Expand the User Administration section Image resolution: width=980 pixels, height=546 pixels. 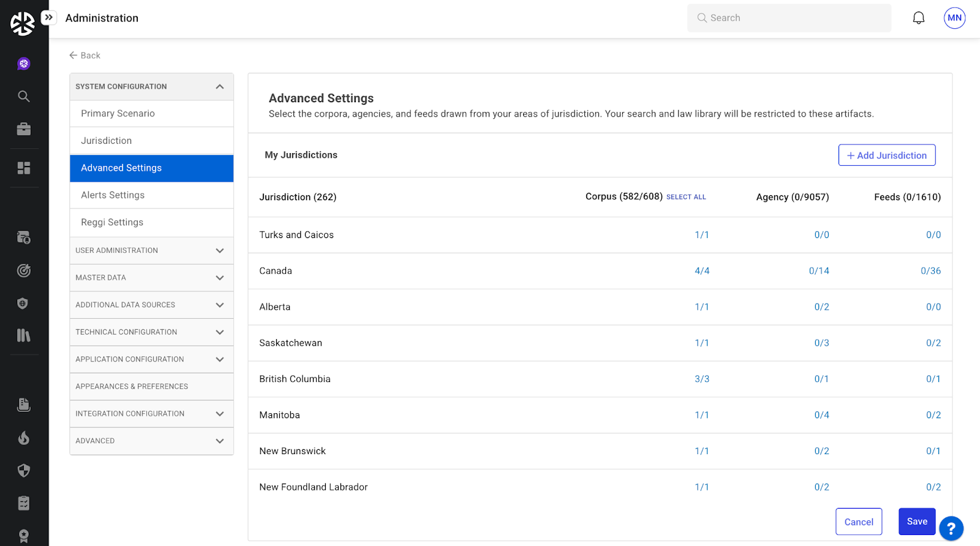point(219,251)
